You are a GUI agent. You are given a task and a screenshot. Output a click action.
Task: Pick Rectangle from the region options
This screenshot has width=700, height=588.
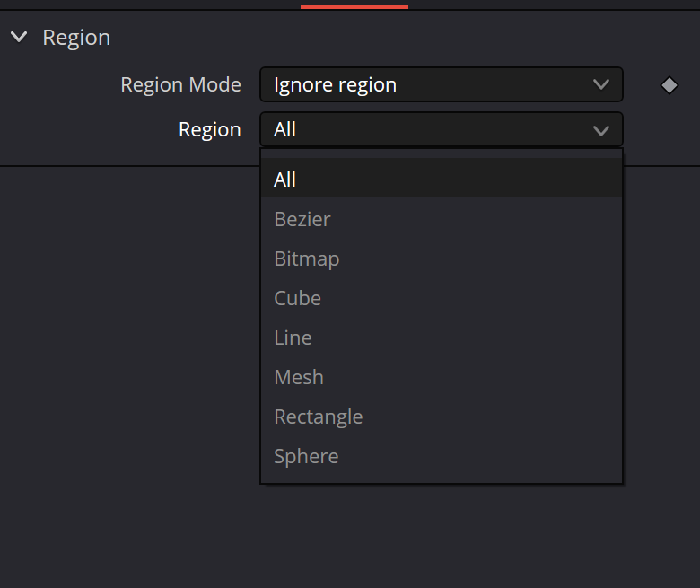click(x=441, y=417)
